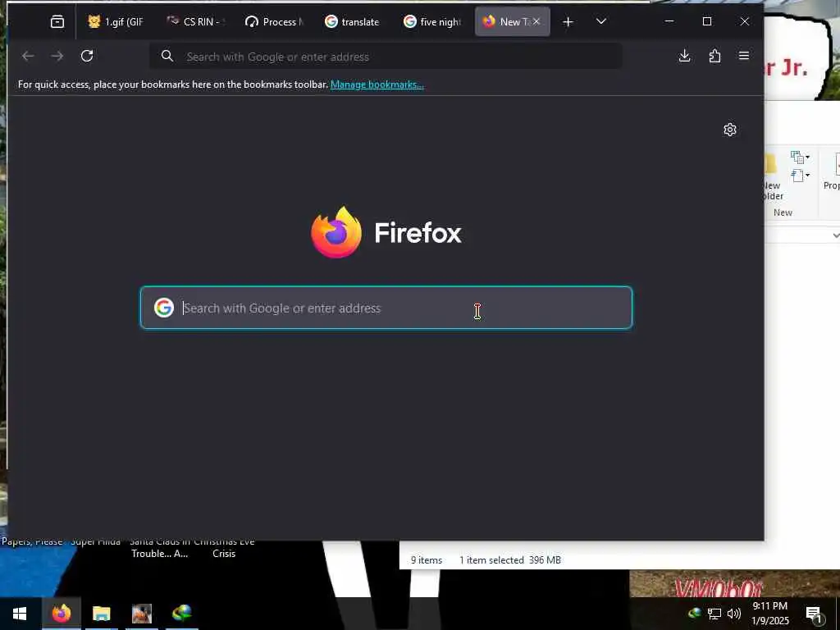Open Firefox View icon in tab strip
Screen dimensions: 840x630
click(57, 21)
